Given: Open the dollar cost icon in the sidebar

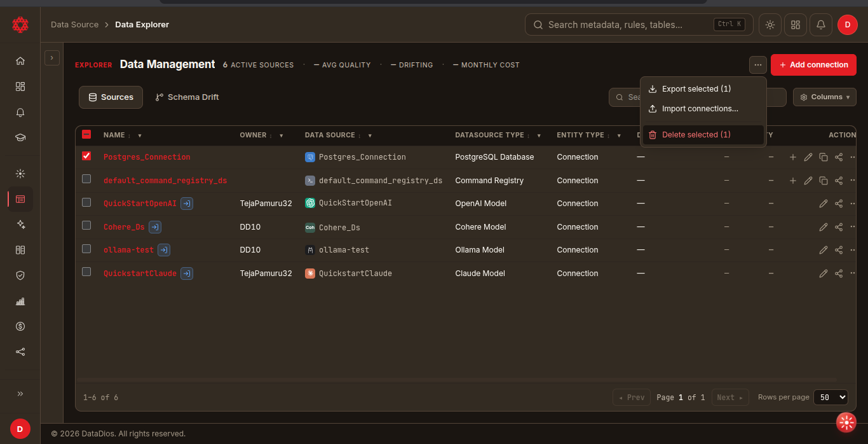Looking at the screenshot, I should [x=20, y=326].
